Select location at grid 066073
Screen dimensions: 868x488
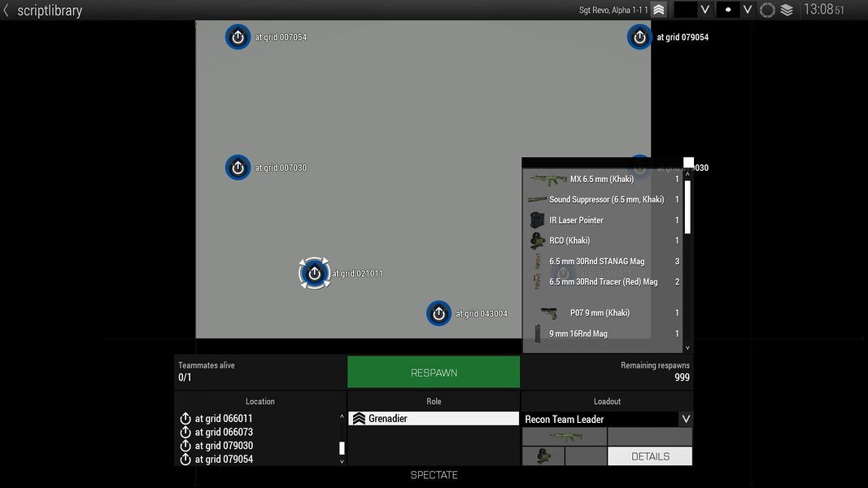pos(226,432)
